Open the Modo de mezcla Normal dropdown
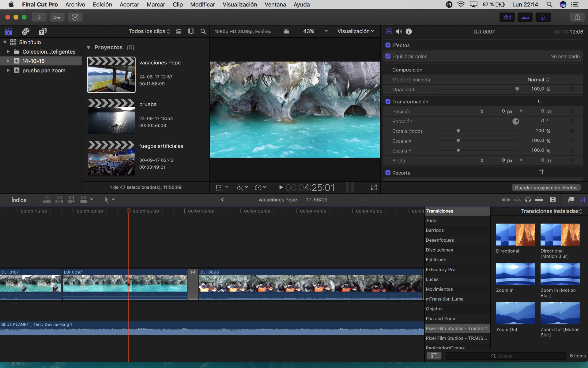This screenshot has width=588, height=368. 538,79
